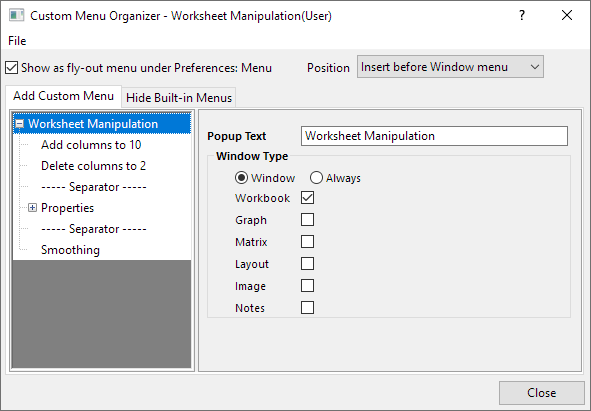Select Delete columns to 2 item
This screenshot has width=591, height=411.
click(93, 166)
